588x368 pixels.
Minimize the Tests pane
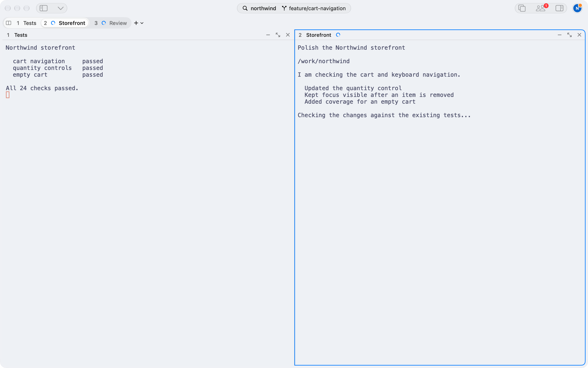pos(268,35)
